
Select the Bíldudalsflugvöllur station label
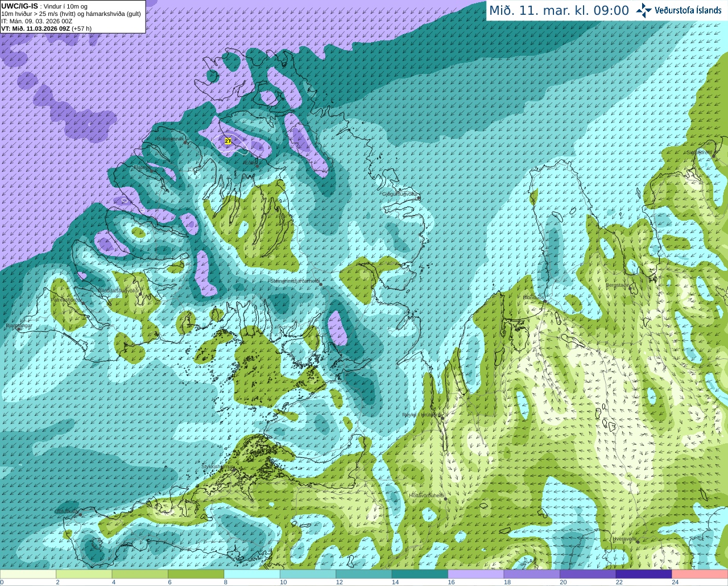(x=118, y=290)
